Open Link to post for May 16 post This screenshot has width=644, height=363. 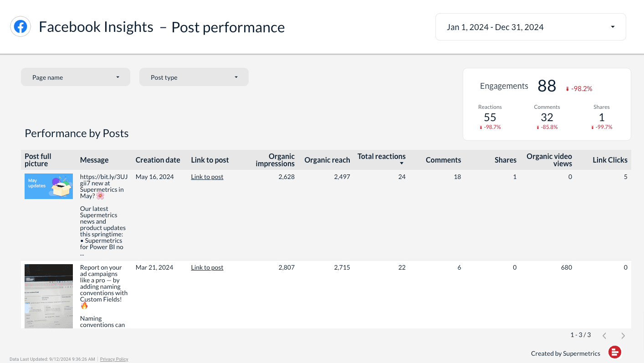pos(207,177)
